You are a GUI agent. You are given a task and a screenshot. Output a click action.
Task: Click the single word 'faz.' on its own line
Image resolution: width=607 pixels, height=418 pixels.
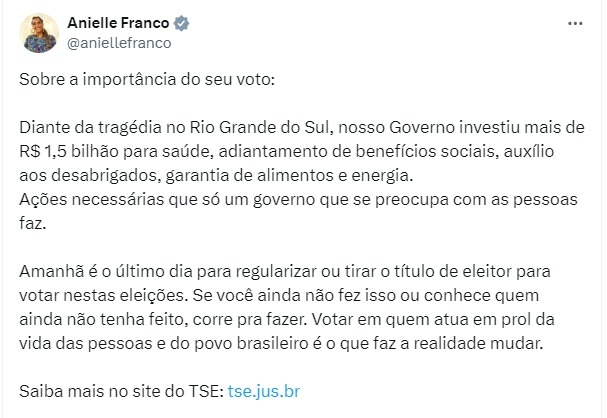pos(33,223)
